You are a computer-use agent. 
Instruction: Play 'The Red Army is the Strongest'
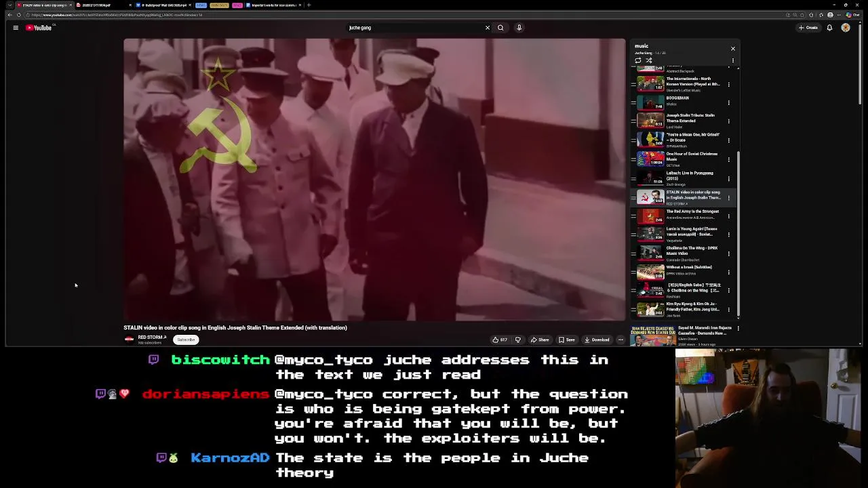click(650, 216)
